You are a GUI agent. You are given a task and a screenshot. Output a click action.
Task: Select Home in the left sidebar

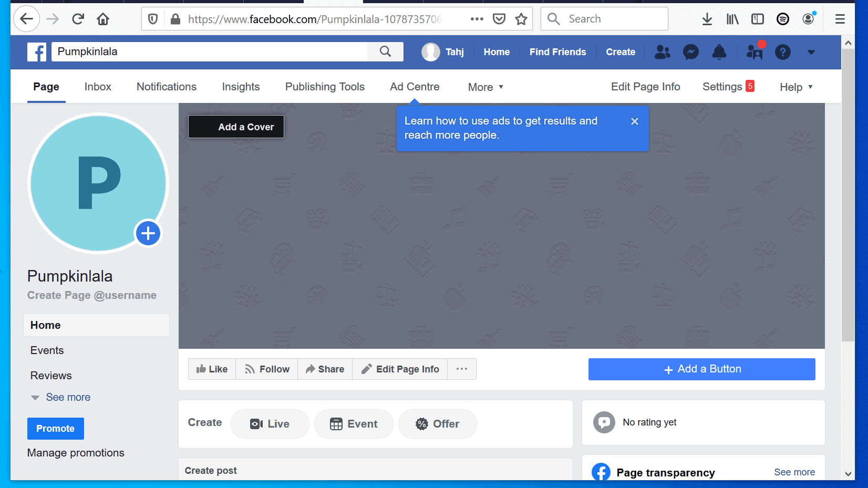tap(97, 325)
